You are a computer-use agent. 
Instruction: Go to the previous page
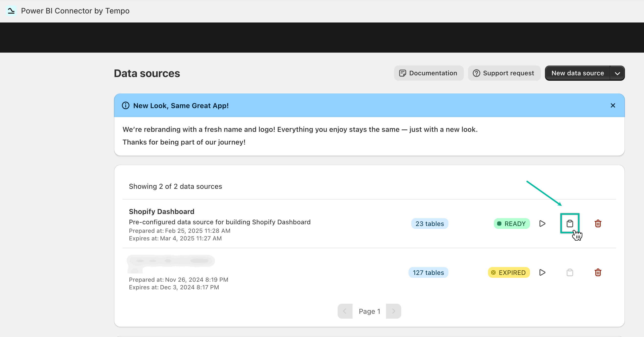click(x=345, y=311)
